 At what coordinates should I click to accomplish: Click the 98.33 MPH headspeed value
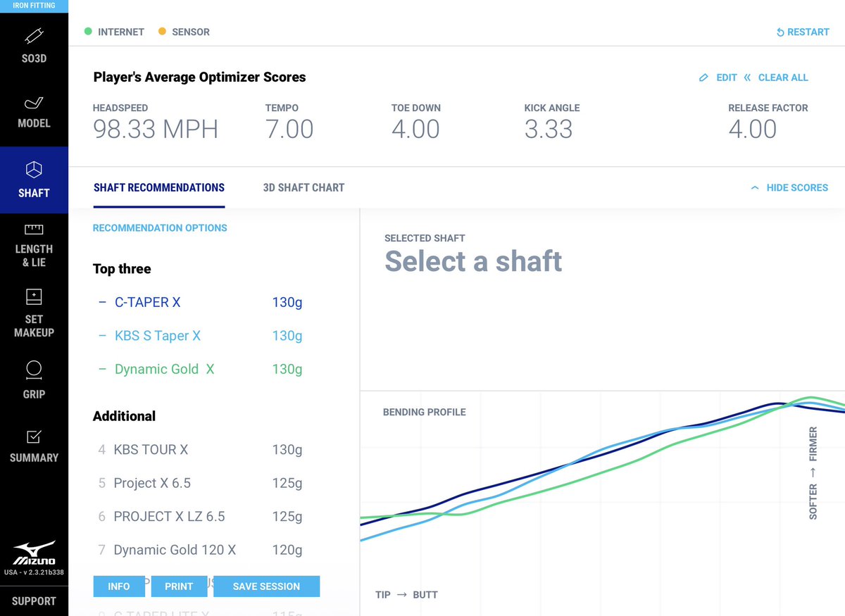pos(156,130)
